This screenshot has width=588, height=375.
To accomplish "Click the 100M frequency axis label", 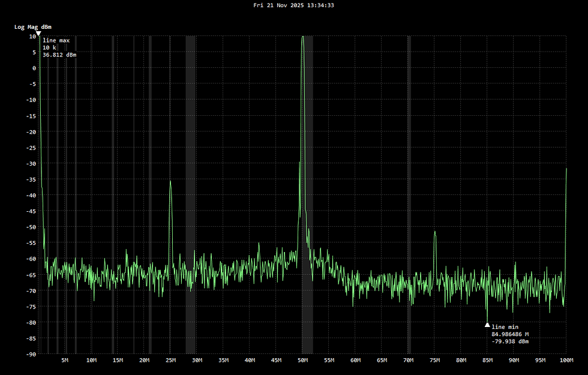I will (566, 360).
